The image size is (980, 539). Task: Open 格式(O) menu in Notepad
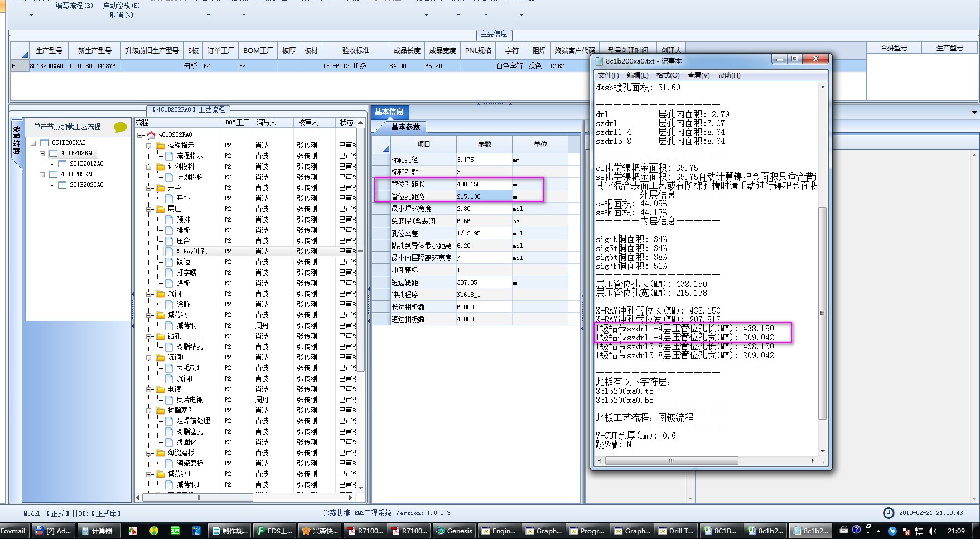coord(668,75)
